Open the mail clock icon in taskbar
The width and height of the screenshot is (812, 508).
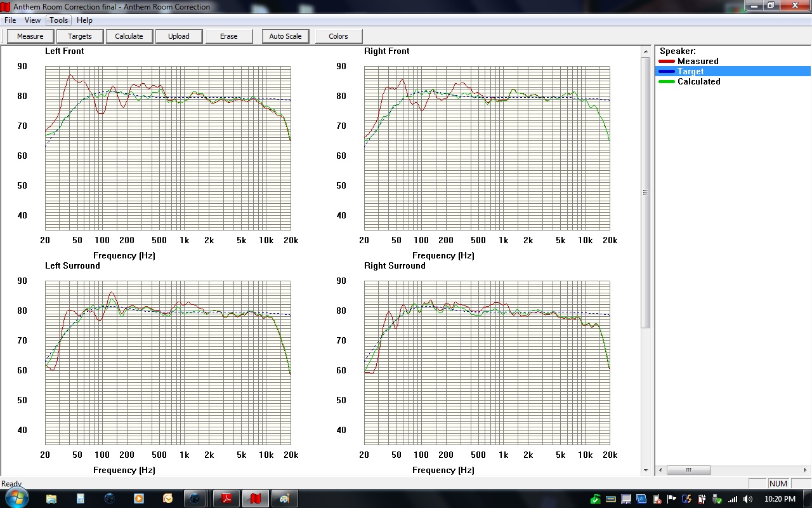click(168, 499)
